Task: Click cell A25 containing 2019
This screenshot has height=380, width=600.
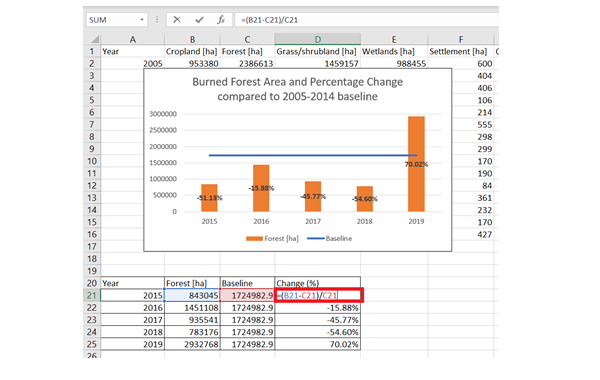Action: click(132, 344)
